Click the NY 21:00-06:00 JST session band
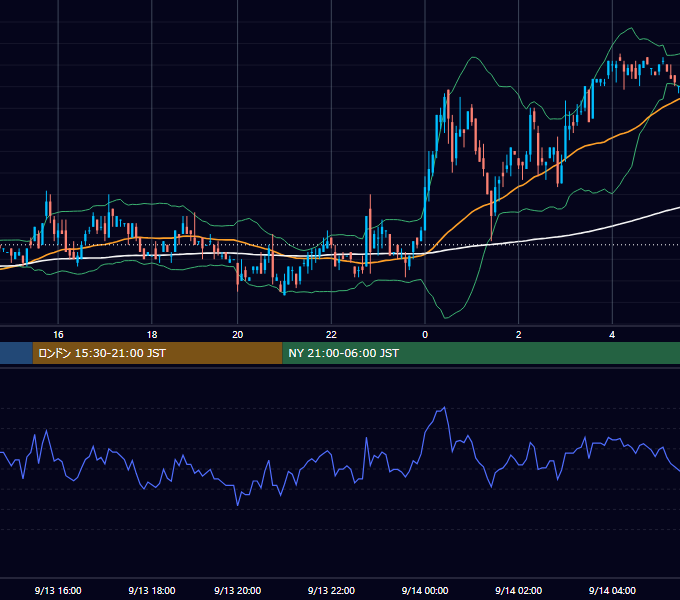This screenshot has width=680, height=600. [481, 353]
